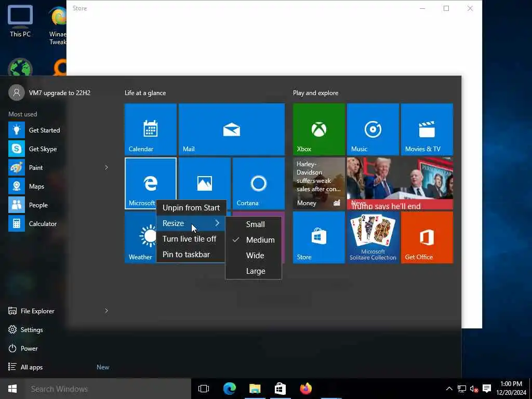Choose Large tile size
Viewport: 532px width, 399px height.
[254, 271]
